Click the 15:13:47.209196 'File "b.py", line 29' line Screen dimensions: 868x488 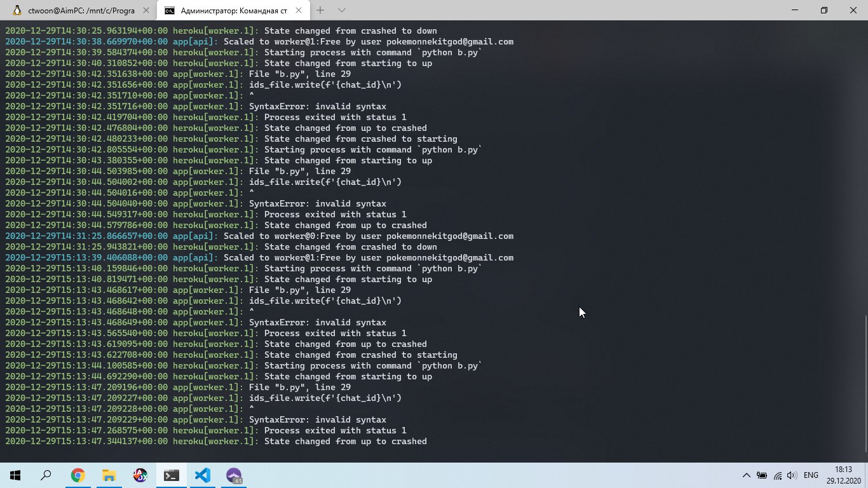(x=178, y=387)
